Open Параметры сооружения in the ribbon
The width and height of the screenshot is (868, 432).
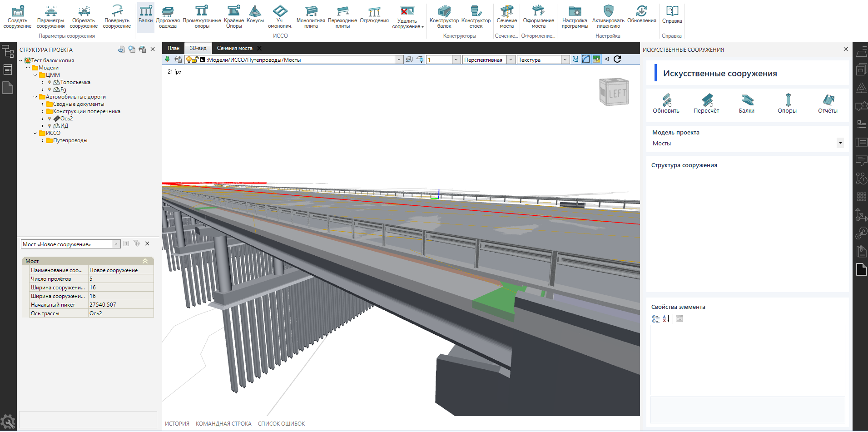(x=50, y=17)
